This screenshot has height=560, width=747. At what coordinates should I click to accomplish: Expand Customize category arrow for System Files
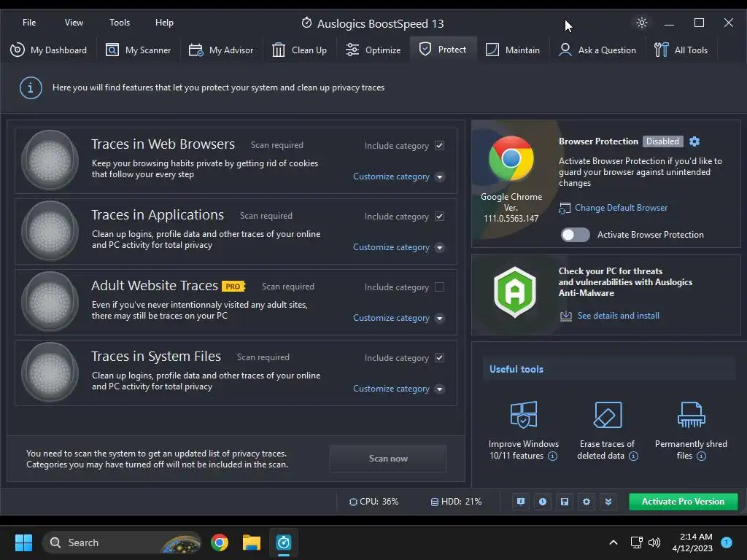point(440,389)
